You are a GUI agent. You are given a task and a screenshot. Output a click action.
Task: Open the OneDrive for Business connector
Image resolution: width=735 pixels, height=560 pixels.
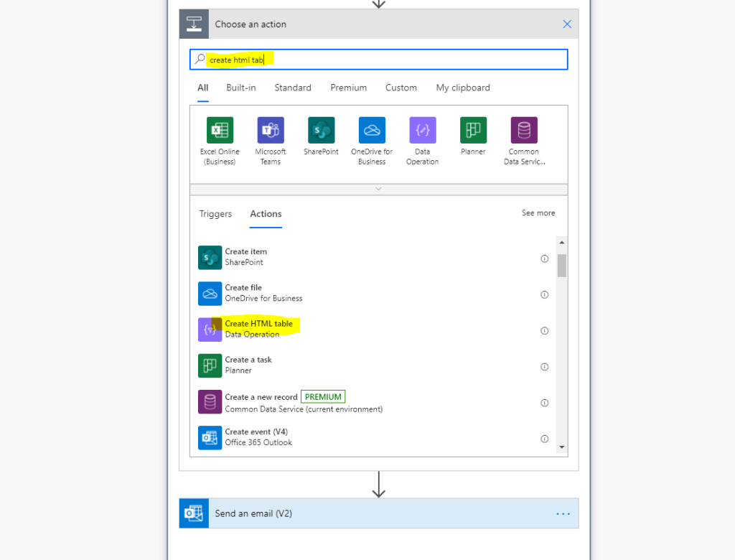coord(372,130)
